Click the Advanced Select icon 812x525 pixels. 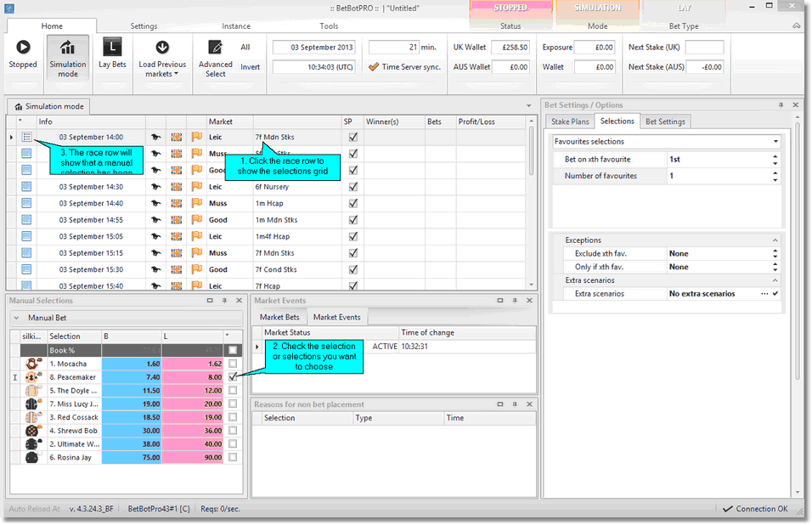click(215, 47)
